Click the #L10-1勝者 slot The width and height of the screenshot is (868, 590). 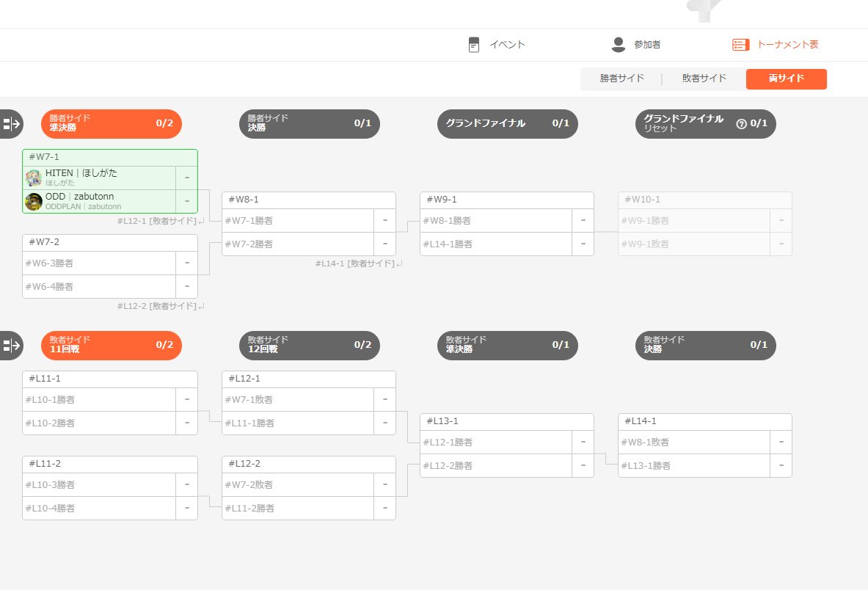point(100,400)
